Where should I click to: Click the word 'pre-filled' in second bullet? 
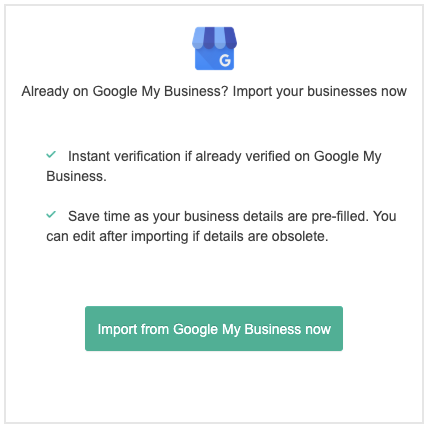[x=340, y=217]
